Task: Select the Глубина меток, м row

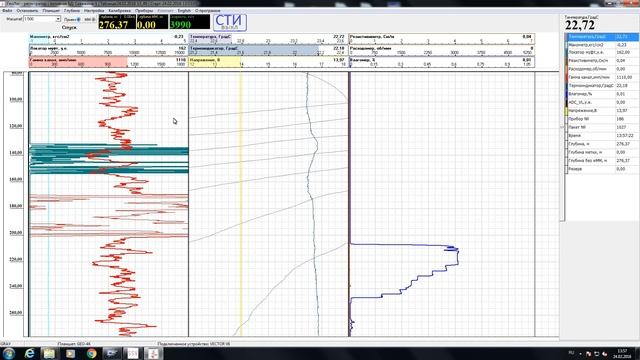Action: [602, 152]
